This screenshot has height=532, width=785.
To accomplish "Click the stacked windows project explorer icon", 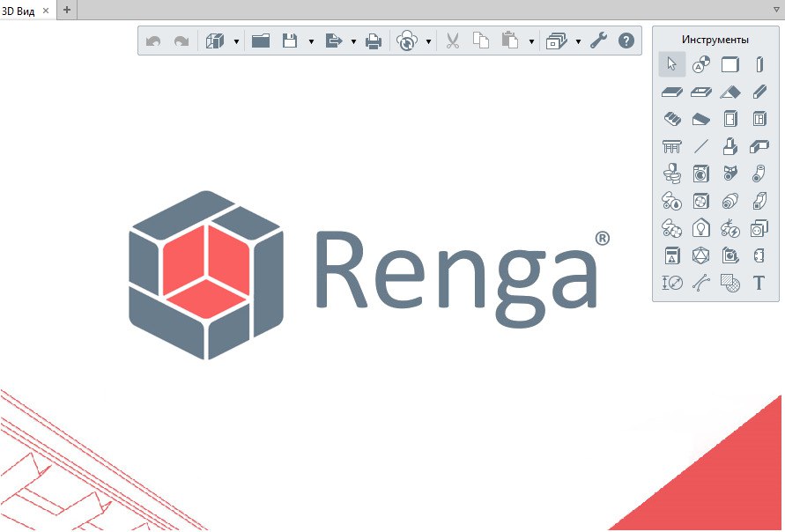I will pyautogui.click(x=557, y=41).
